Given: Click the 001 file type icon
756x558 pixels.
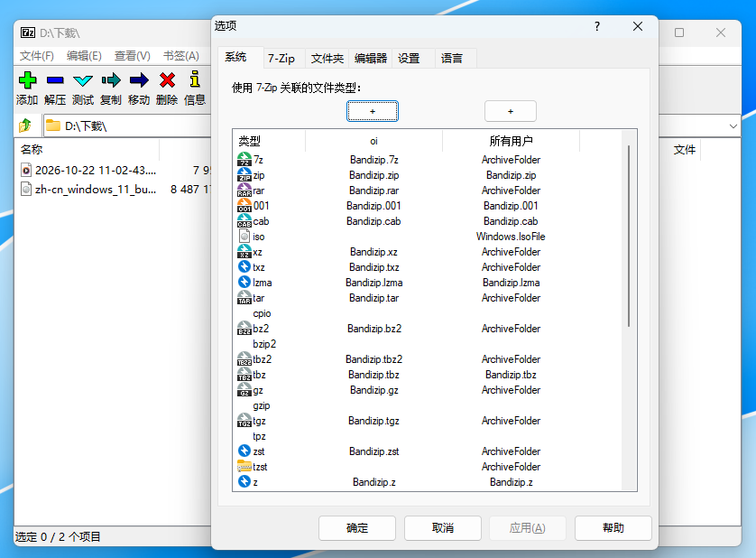Looking at the screenshot, I should (244, 206).
